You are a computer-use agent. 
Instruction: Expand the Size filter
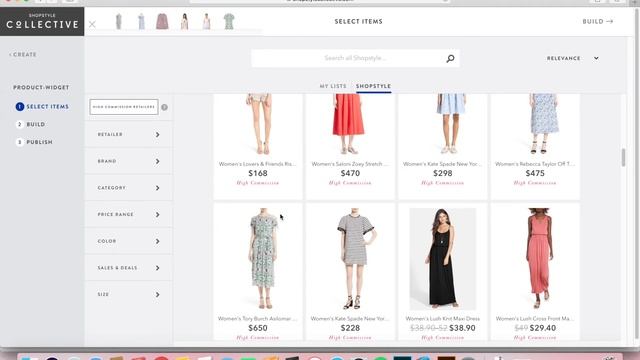tap(129, 294)
